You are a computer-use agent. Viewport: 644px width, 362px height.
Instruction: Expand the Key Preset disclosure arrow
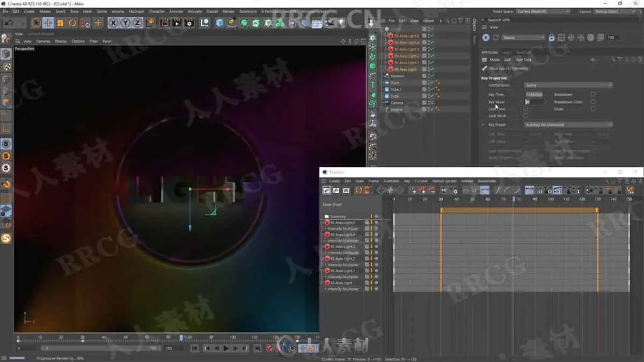484,124
